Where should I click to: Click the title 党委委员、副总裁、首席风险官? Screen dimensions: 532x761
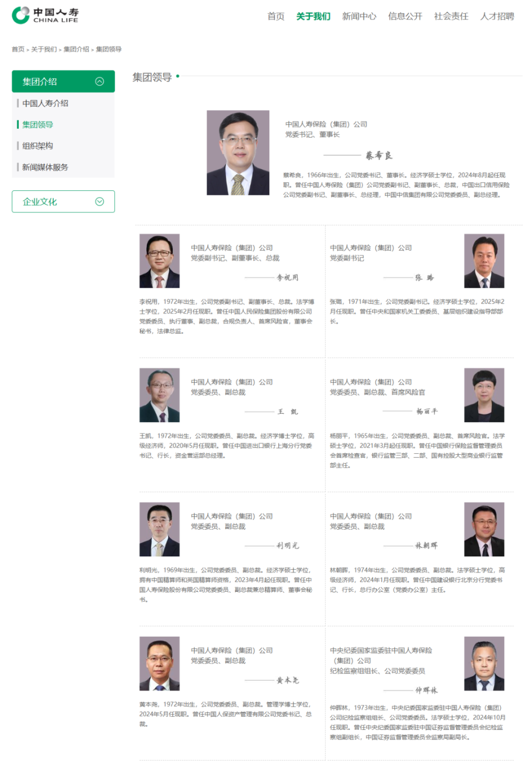377,393
